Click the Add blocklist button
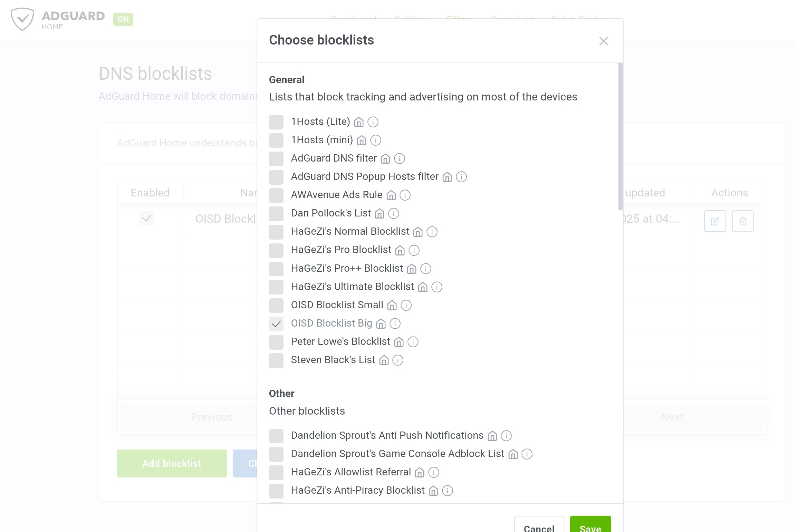The image size is (798, 532). [172, 463]
